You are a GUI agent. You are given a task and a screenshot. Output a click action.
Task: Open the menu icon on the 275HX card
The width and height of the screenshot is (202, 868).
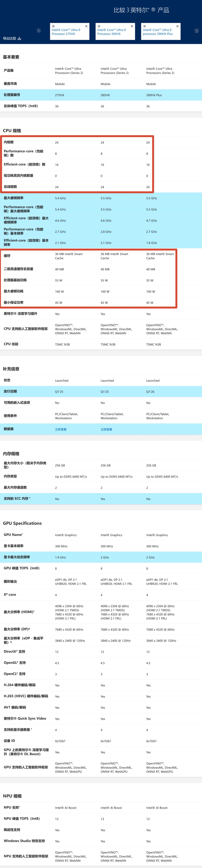(x=53, y=26)
